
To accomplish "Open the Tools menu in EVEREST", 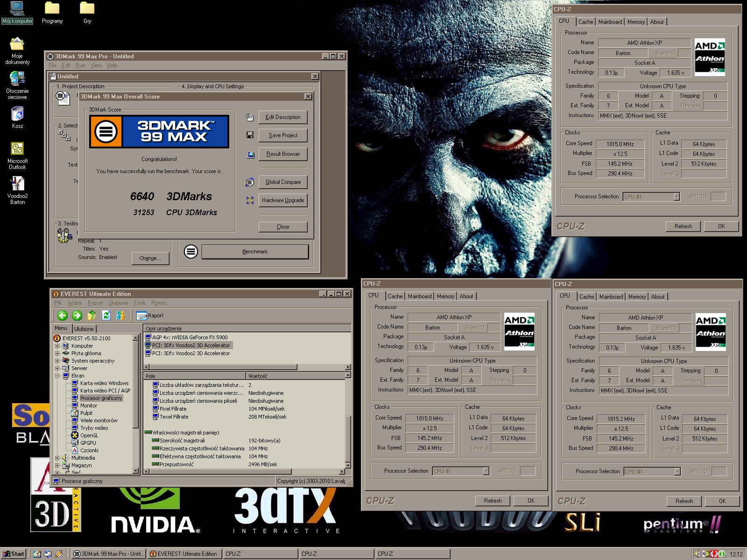I will [140, 303].
